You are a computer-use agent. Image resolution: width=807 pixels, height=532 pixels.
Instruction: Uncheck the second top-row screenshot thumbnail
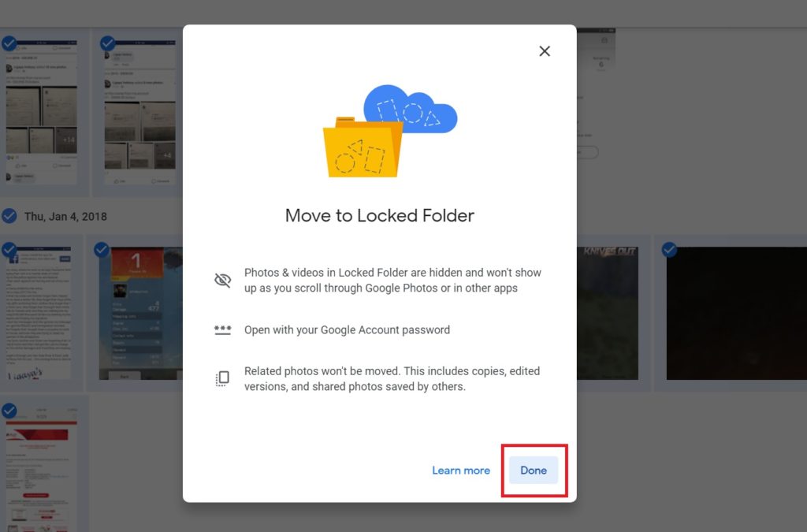pos(107,43)
